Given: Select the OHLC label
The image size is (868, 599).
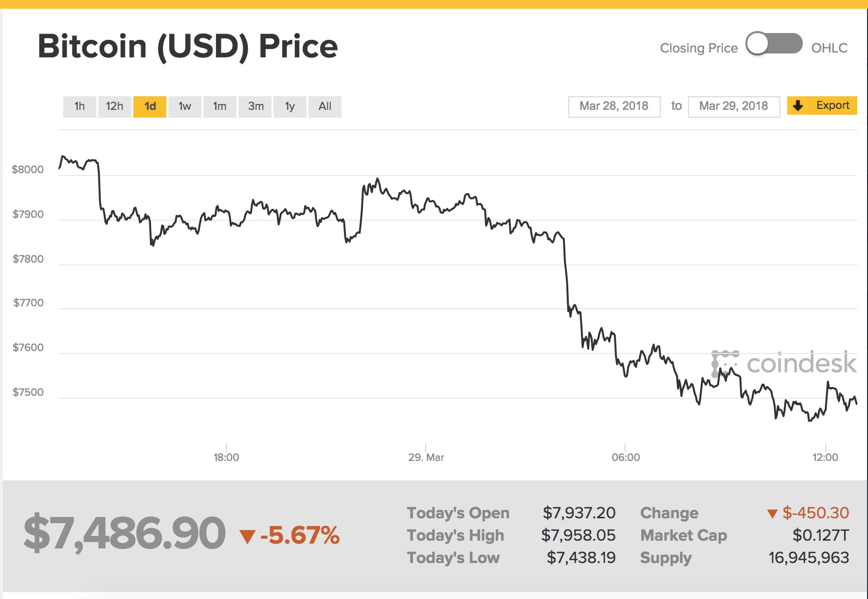Looking at the screenshot, I should click(830, 48).
